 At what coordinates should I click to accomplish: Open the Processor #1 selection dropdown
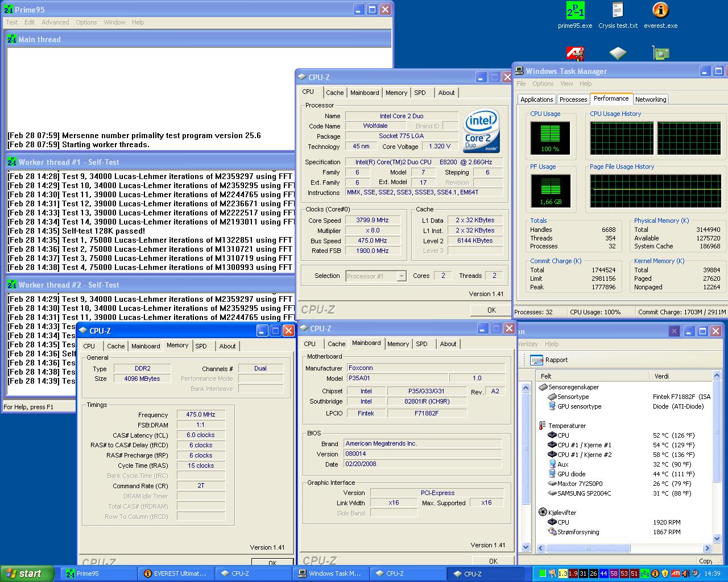[402, 276]
